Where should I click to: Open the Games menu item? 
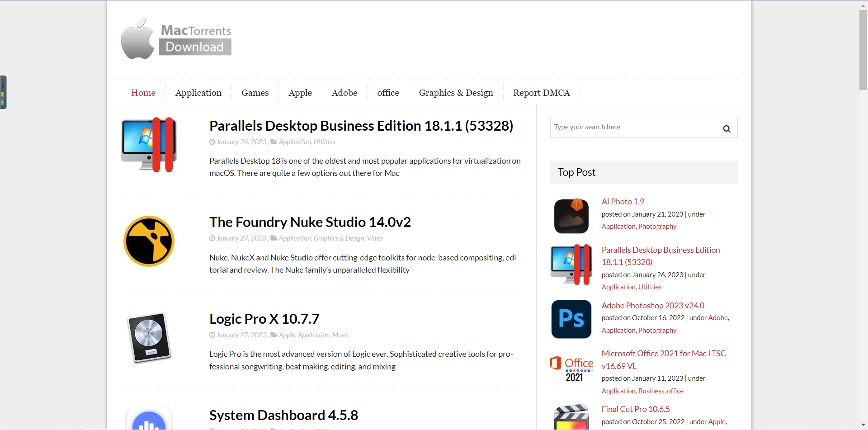[x=255, y=93]
